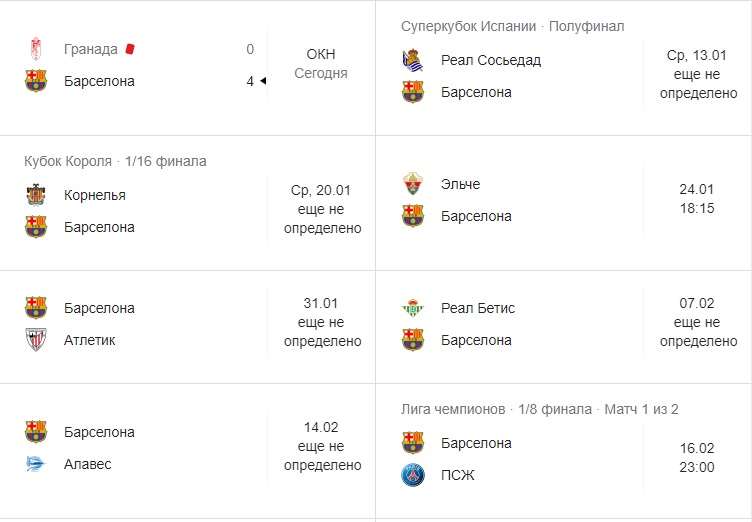Click the winner arrow next to score 4

tap(262, 81)
